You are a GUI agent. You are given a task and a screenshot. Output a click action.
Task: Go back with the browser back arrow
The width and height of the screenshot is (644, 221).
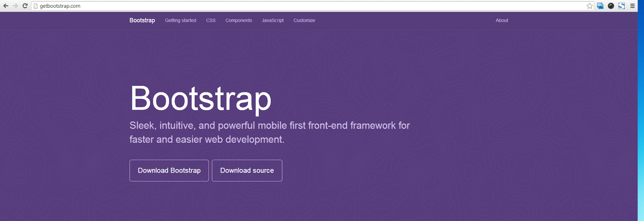pos(6,6)
